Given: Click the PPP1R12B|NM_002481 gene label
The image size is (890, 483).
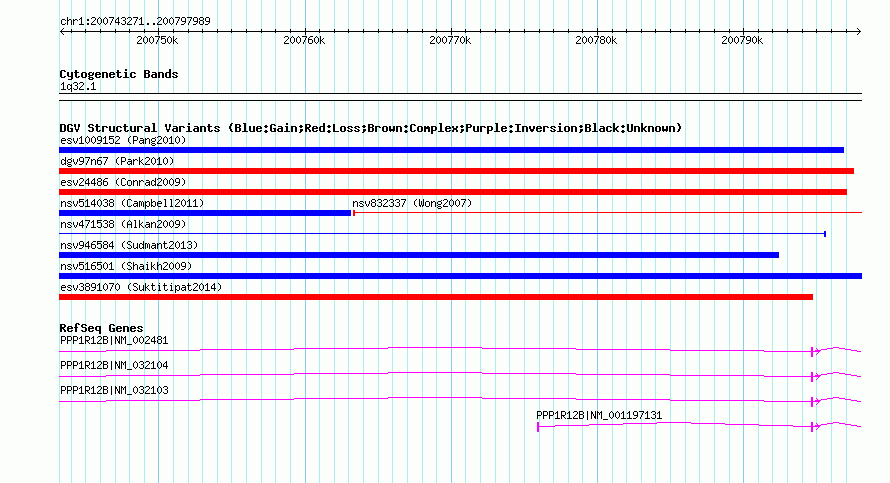Looking at the screenshot, I should (x=114, y=341).
